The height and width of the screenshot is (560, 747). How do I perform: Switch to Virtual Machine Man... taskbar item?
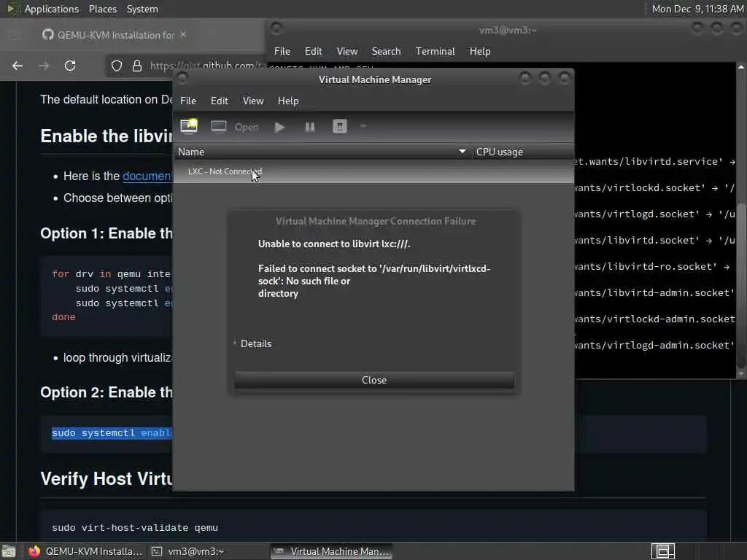pos(332,551)
